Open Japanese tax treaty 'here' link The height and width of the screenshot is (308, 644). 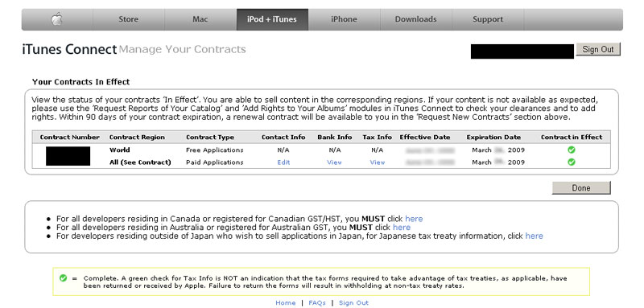[534, 236]
